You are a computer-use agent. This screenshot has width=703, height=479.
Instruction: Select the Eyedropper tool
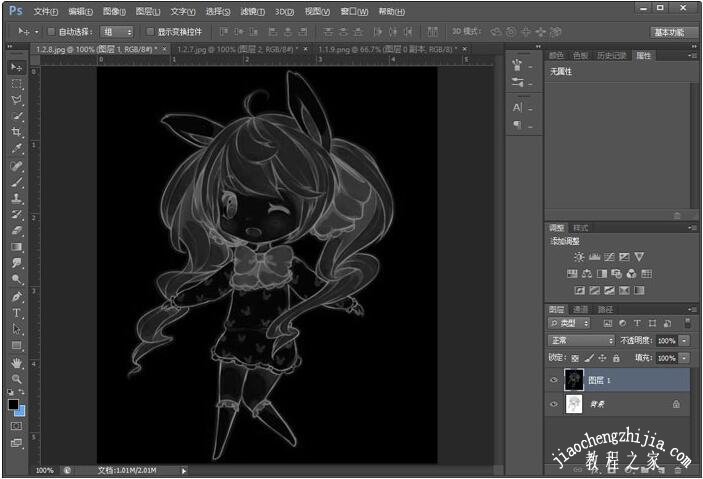[16, 149]
